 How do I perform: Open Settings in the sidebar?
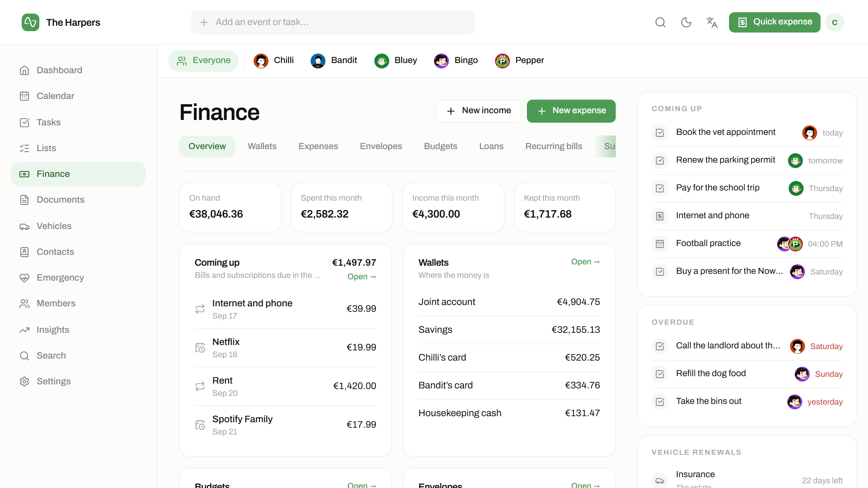(x=78, y=381)
